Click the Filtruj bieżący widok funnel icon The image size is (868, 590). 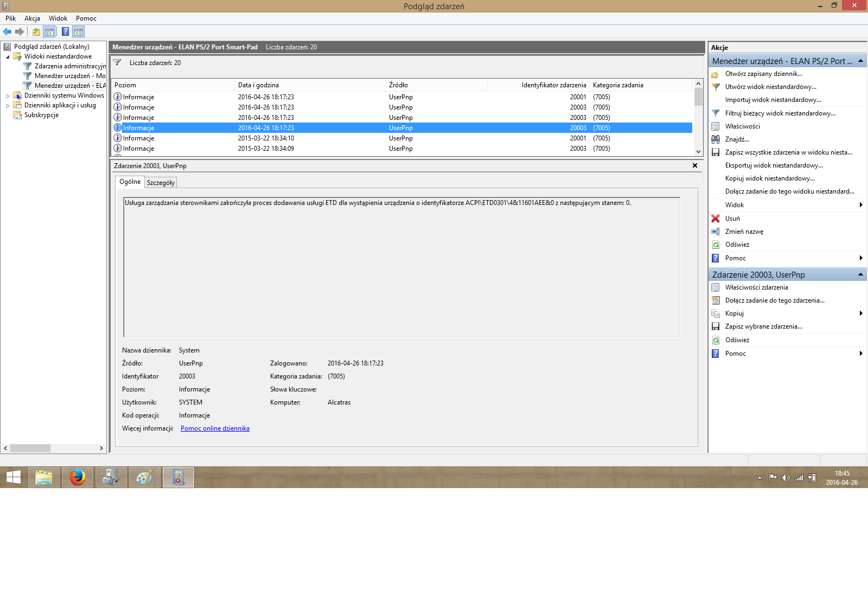click(716, 113)
